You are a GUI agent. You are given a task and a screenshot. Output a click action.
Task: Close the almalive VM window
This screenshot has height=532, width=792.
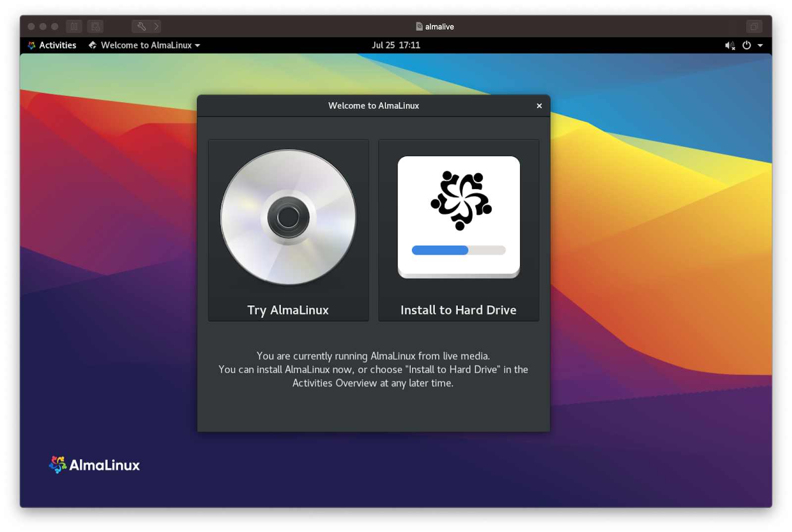pyautogui.click(x=31, y=27)
